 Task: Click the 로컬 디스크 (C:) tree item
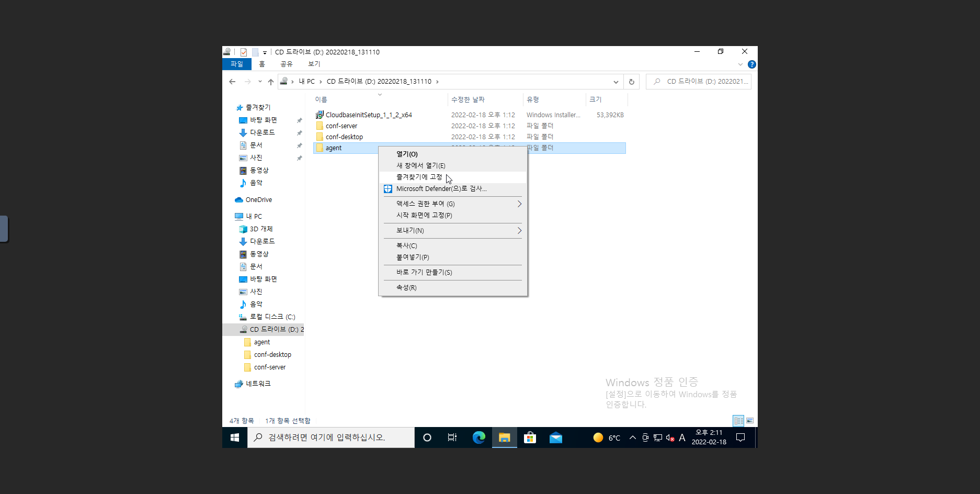point(272,317)
